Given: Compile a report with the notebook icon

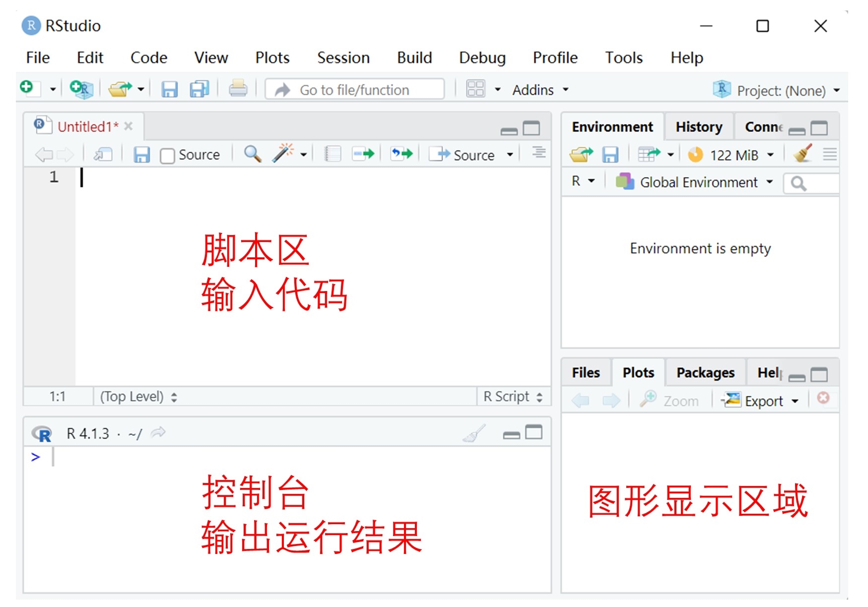Looking at the screenshot, I should [333, 154].
